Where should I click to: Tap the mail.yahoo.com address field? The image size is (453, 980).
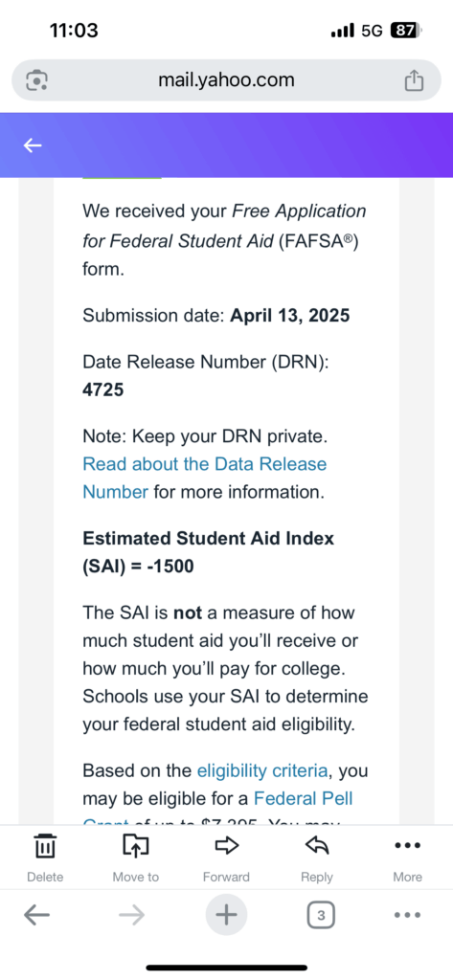[226, 80]
